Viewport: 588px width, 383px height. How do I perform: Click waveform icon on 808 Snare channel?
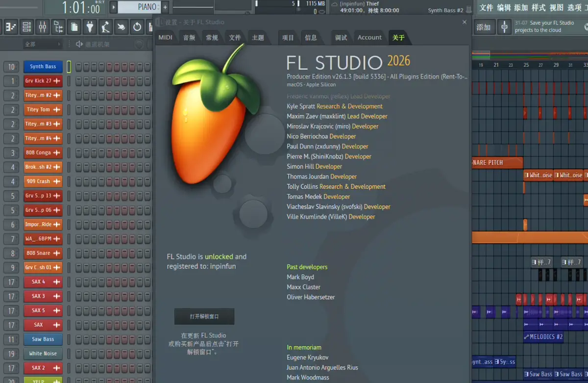(x=57, y=253)
